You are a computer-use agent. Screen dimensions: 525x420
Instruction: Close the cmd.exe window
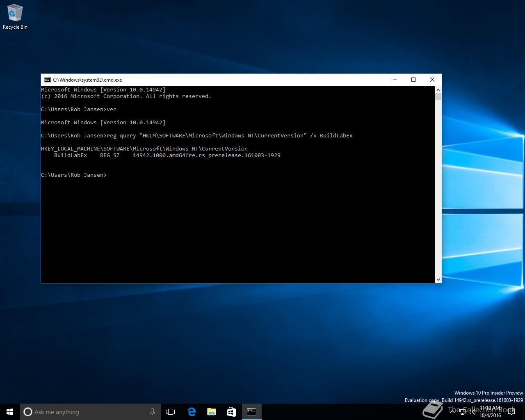[432, 80]
